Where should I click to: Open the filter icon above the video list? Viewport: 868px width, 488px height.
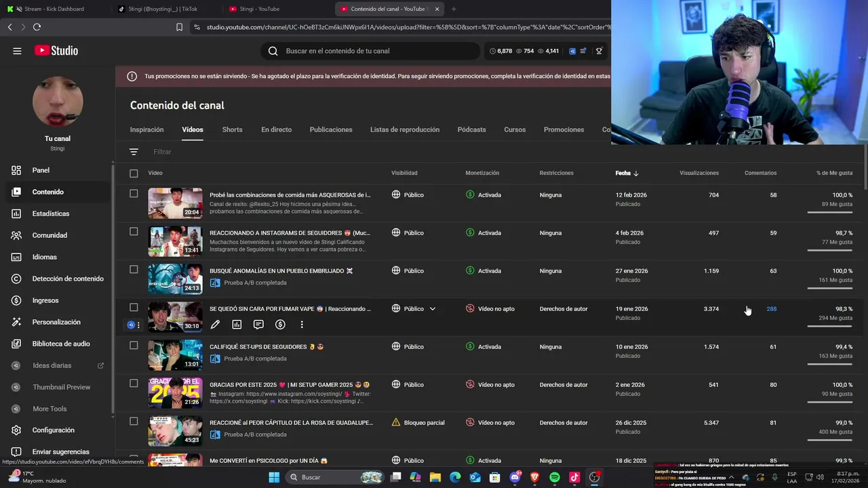[x=134, y=152]
